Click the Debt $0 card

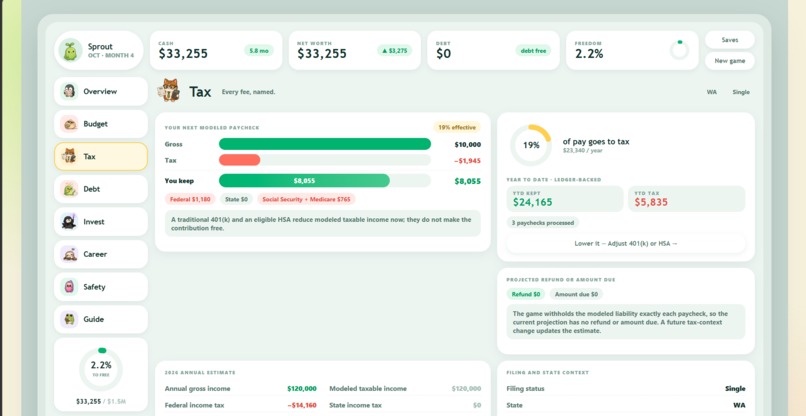pos(493,50)
